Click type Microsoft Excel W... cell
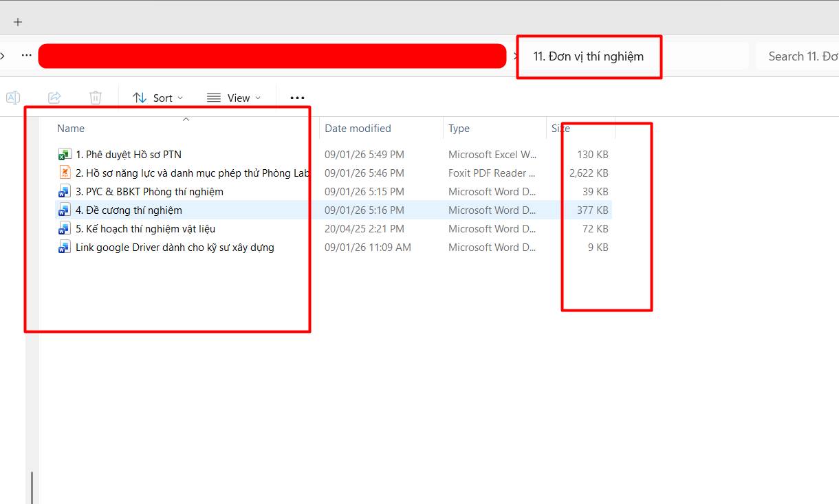Screen dimensions: 839x504 [492, 155]
